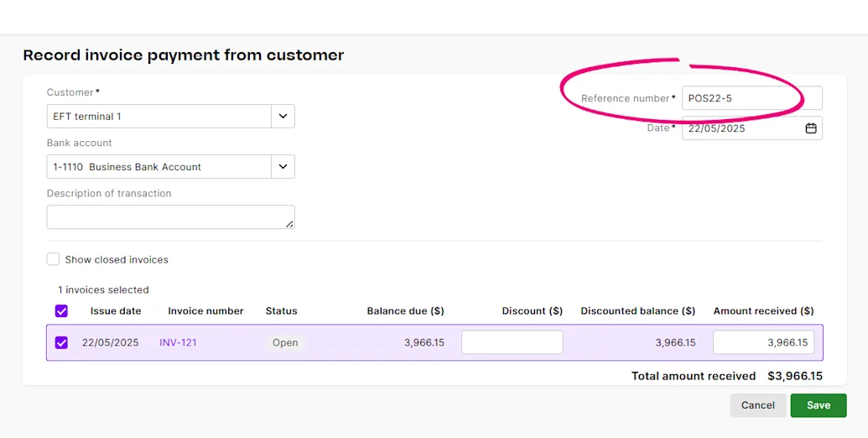Click the Reference number field POS22-5
The height and width of the screenshot is (438, 868).
[x=751, y=98]
